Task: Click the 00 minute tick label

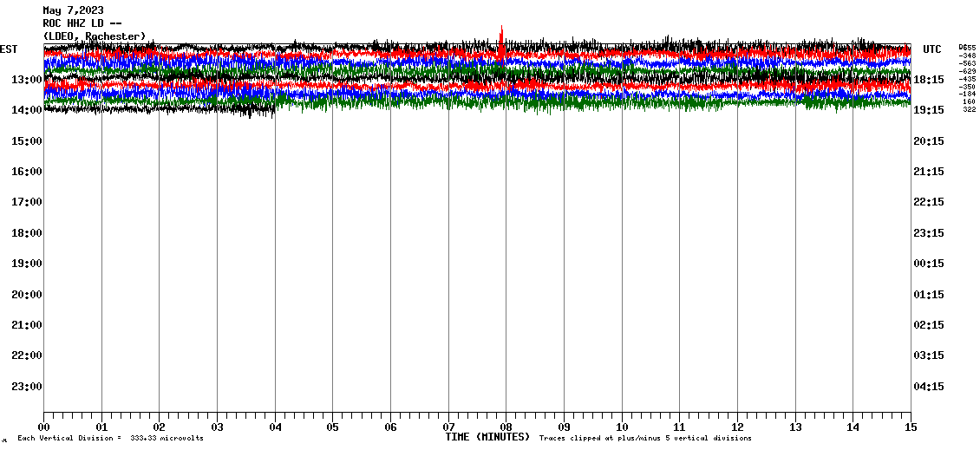Action: (44, 427)
